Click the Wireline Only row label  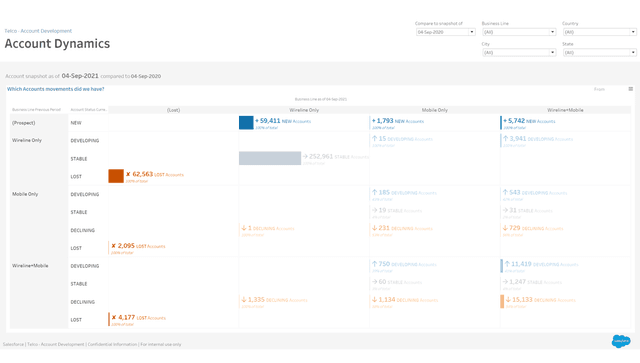[x=27, y=140]
